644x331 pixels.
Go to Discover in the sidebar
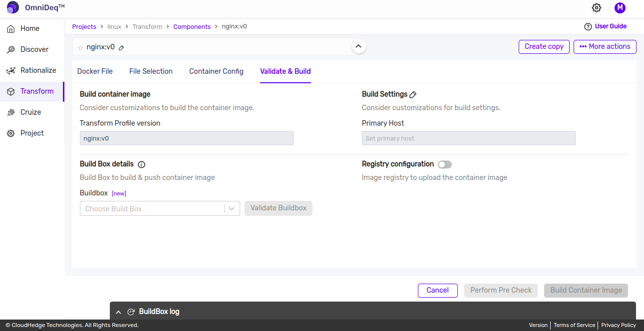coord(34,49)
